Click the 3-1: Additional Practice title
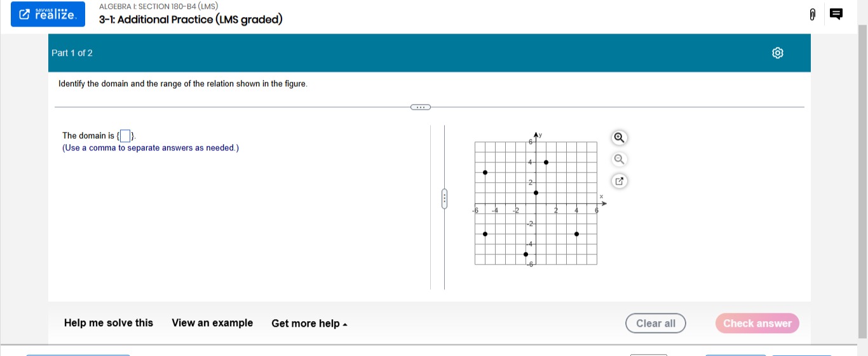Image resolution: width=868 pixels, height=356 pixels. 191,20
